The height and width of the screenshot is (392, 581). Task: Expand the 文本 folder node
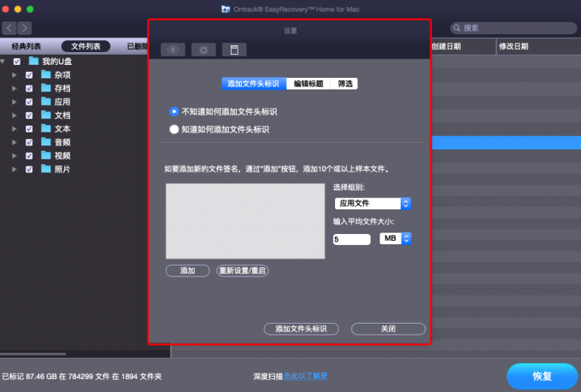tap(14, 129)
